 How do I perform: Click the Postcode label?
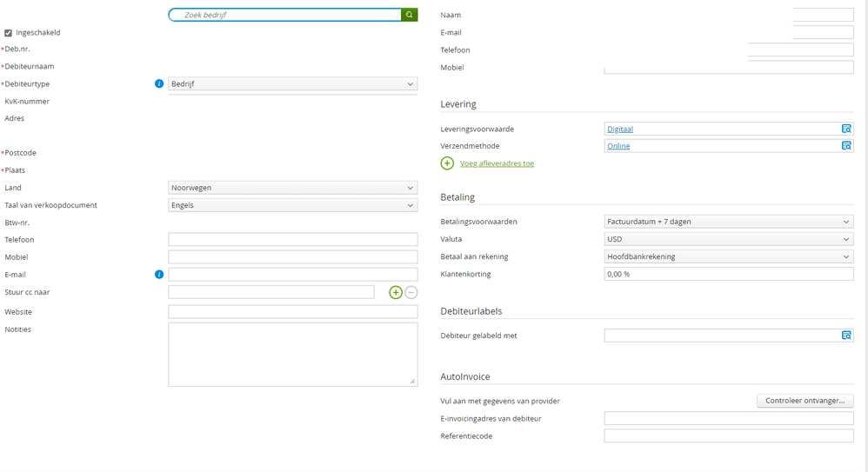21,153
